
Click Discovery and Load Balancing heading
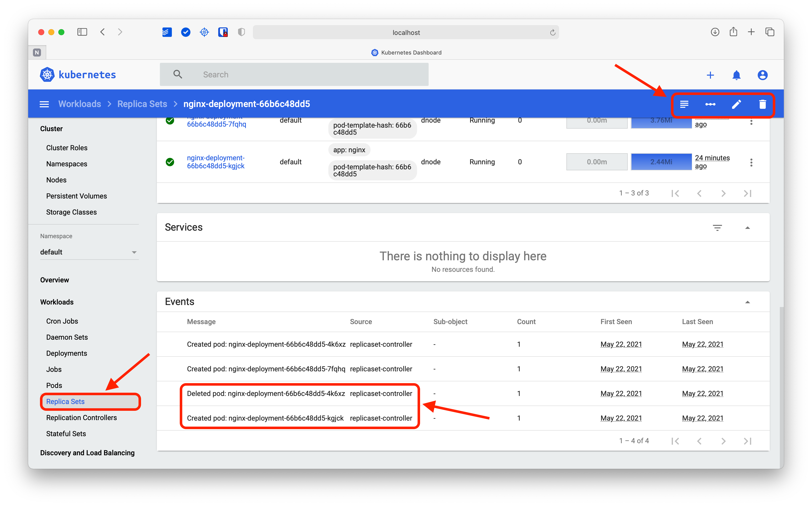click(87, 452)
